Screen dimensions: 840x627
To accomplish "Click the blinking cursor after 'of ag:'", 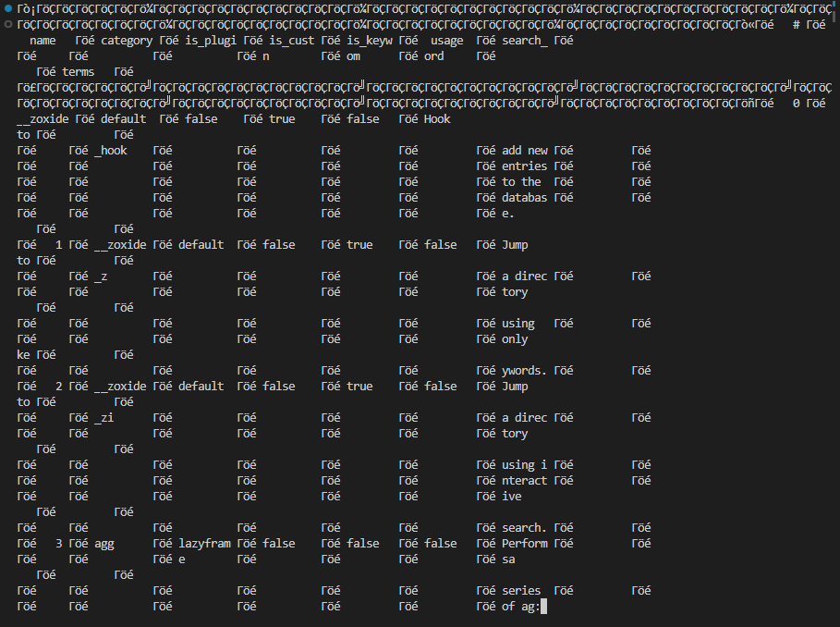I will [x=543, y=606].
